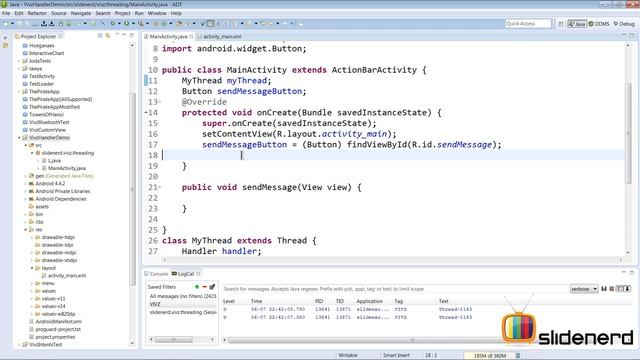Click the Run External Tools icon
Viewport: 640px width, 360px height.
(140, 24)
